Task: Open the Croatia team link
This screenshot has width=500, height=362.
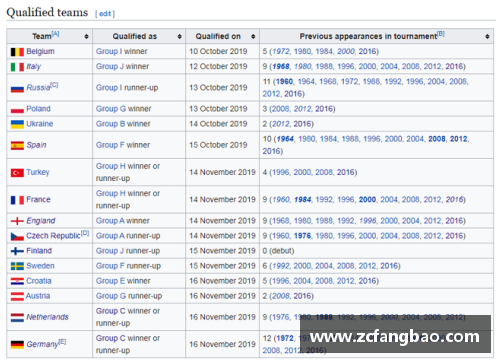Action: (x=39, y=281)
